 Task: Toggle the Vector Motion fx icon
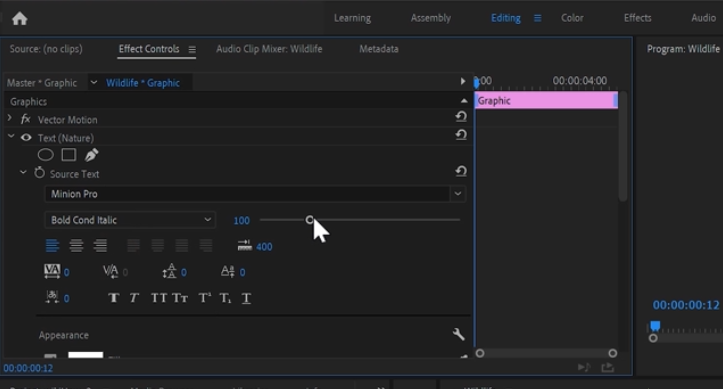(x=25, y=119)
